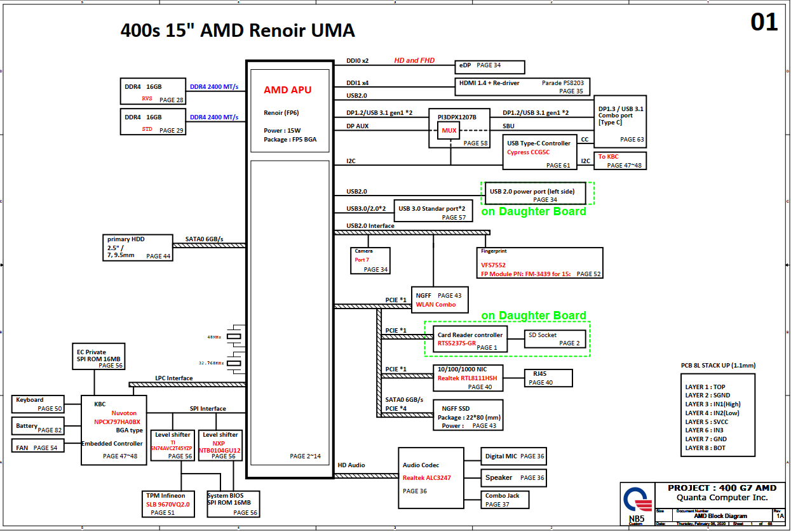Click the 'LPC Interface' bus label
This screenshot has width=791, height=532.
173,378
